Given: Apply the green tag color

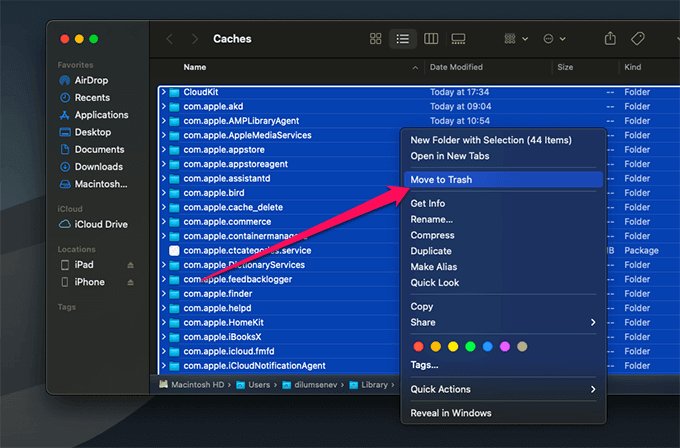Looking at the screenshot, I should pos(470,346).
